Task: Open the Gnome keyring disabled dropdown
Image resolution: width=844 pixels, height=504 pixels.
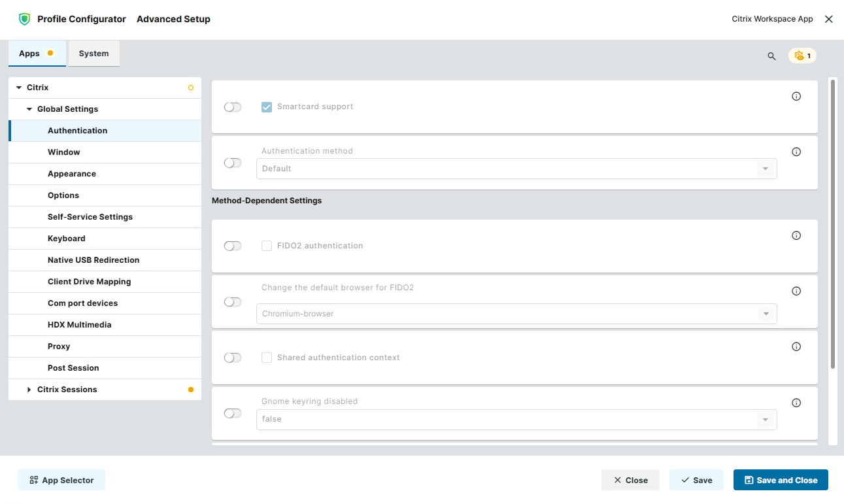Action: pyautogui.click(x=516, y=419)
